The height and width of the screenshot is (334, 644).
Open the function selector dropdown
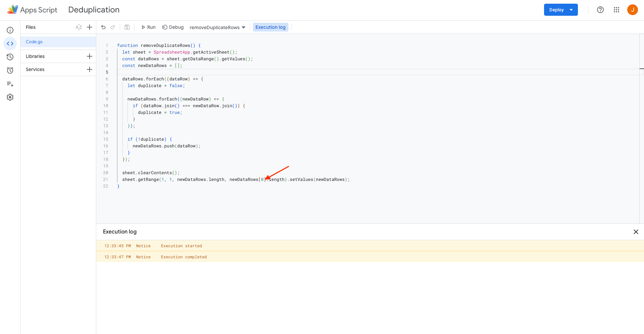pyautogui.click(x=217, y=27)
